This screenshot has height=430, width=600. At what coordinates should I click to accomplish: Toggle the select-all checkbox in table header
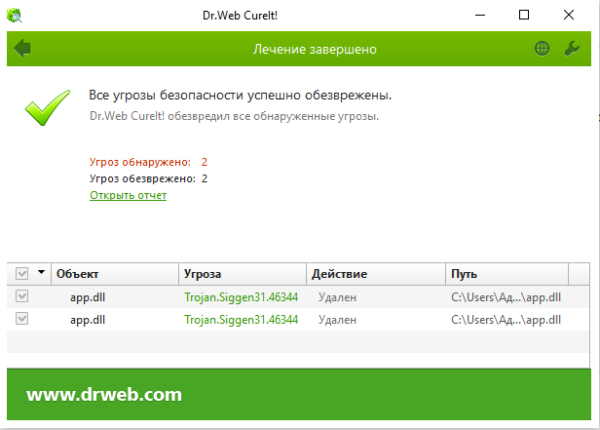22,274
